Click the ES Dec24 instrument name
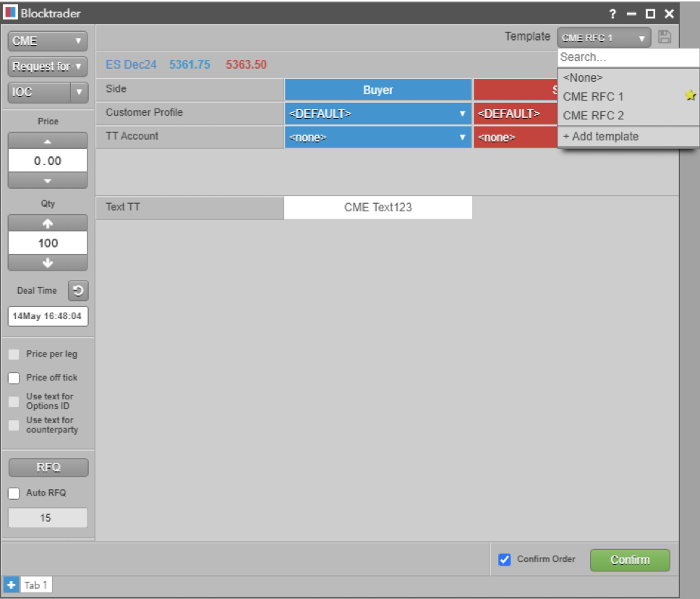This screenshot has width=700, height=599. 131,64
